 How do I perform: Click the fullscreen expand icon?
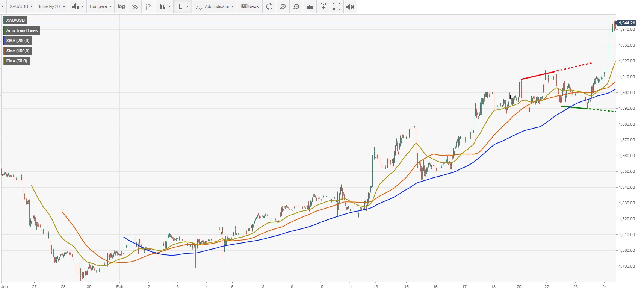coord(337,6)
